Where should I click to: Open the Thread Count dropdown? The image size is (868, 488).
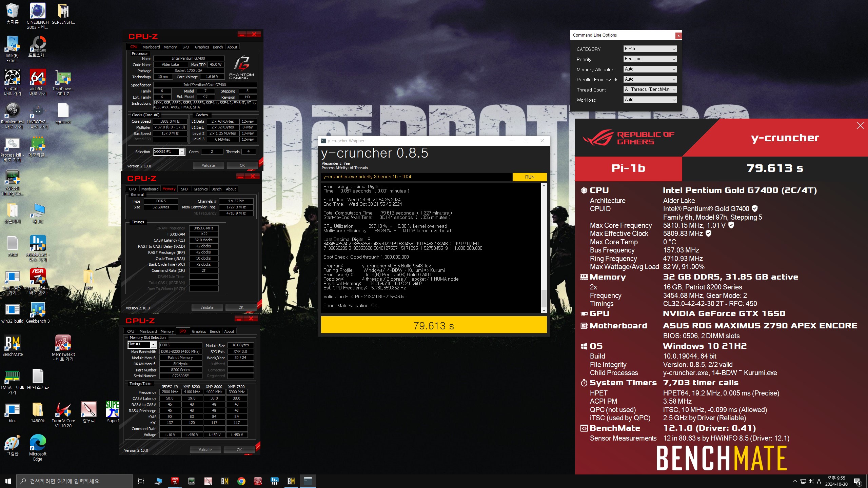pos(650,89)
